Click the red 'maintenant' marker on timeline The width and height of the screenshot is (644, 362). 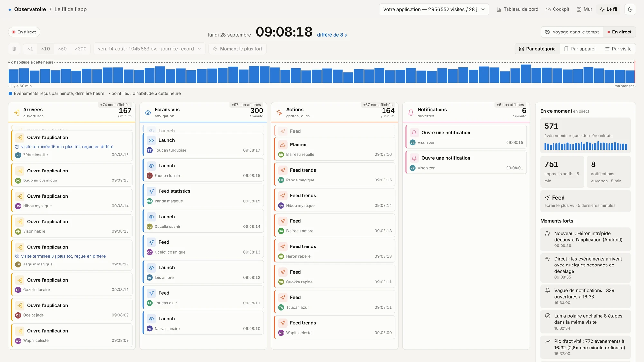pos(635,72)
